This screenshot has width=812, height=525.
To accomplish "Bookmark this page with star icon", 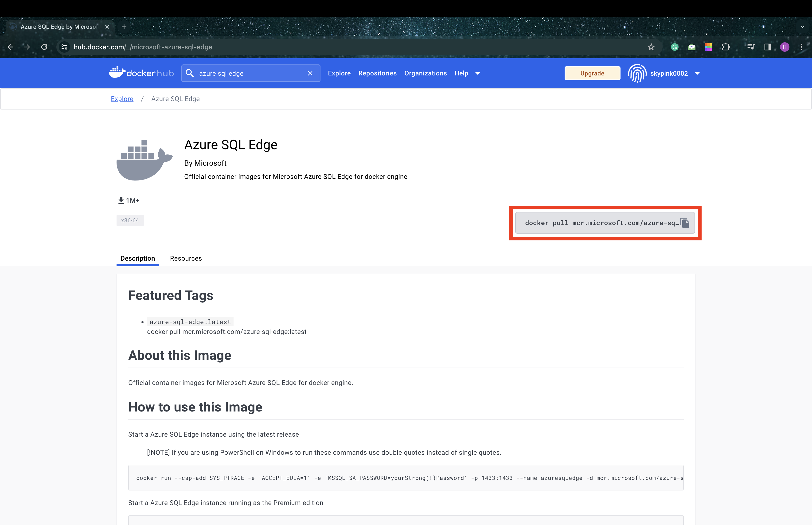I will (x=651, y=47).
